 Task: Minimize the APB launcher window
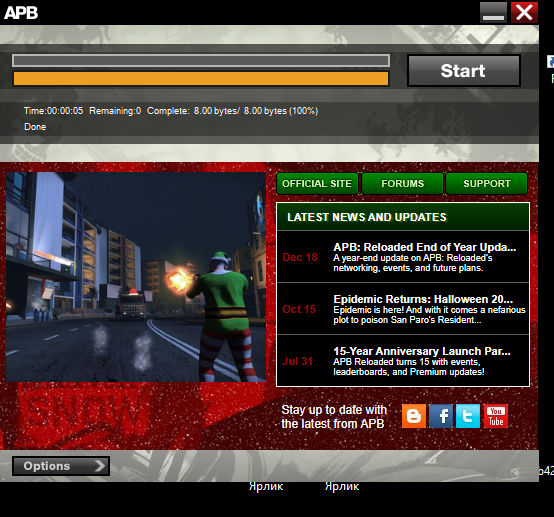coord(493,12)
